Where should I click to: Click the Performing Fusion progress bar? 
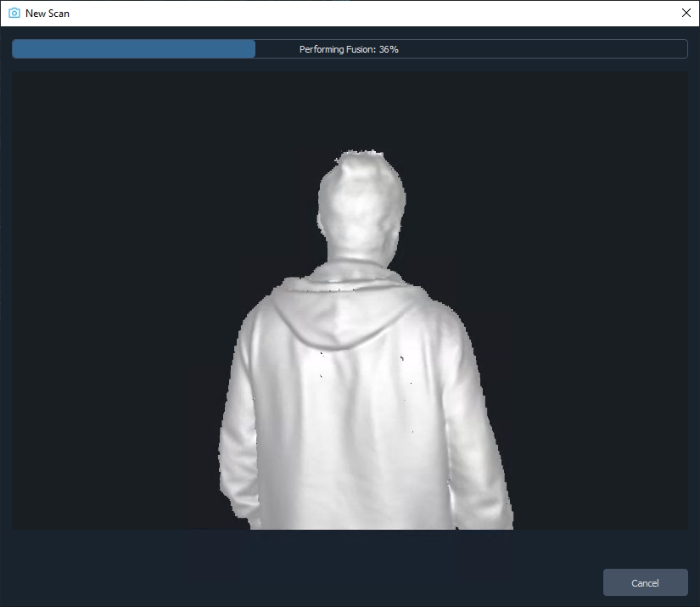[350, 48]
